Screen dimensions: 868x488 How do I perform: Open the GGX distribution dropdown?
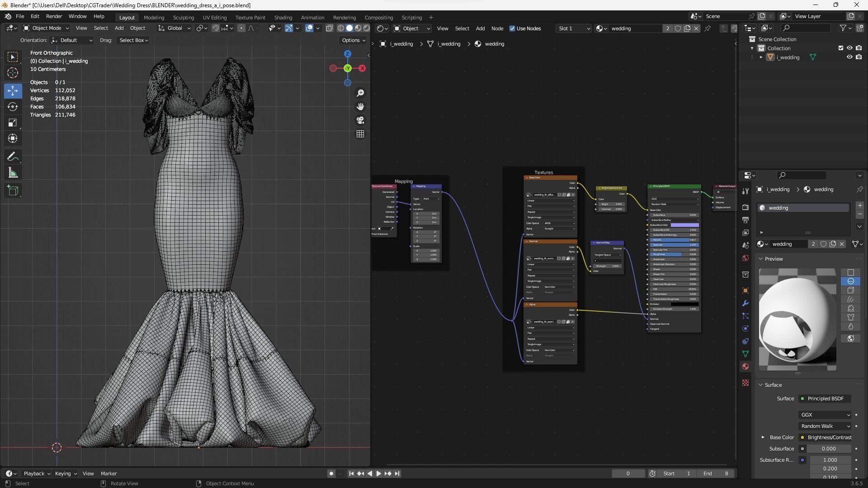coord(825,415)
